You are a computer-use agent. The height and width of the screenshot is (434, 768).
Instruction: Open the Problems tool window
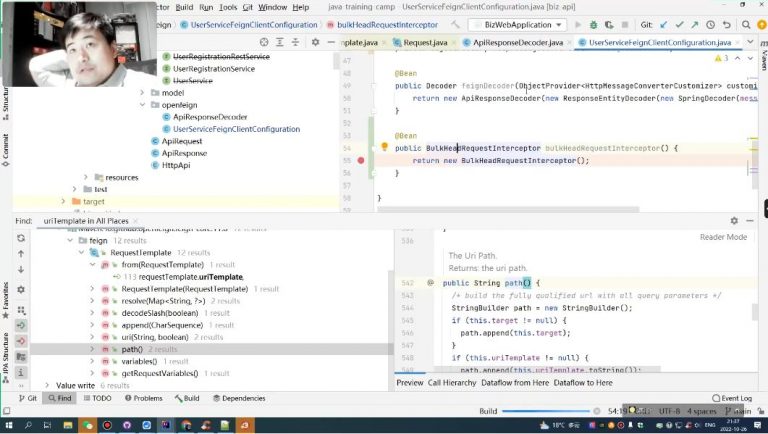pyautogui.click(x=142, y=398)
